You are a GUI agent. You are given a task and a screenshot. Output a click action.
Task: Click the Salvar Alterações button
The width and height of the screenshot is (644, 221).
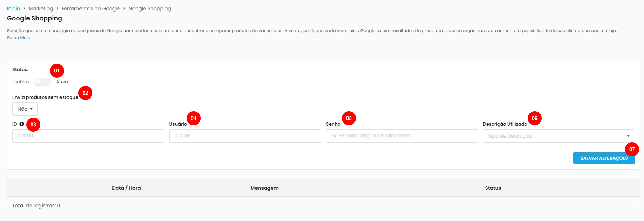click(604, 158)
